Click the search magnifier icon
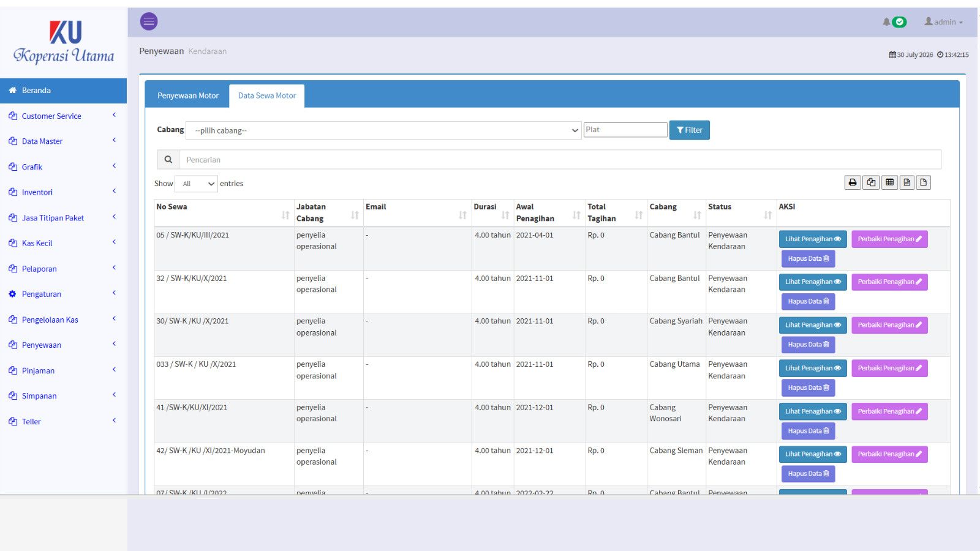Image resolution: width=980 pixels, height=551 pixels. point(168,160)
